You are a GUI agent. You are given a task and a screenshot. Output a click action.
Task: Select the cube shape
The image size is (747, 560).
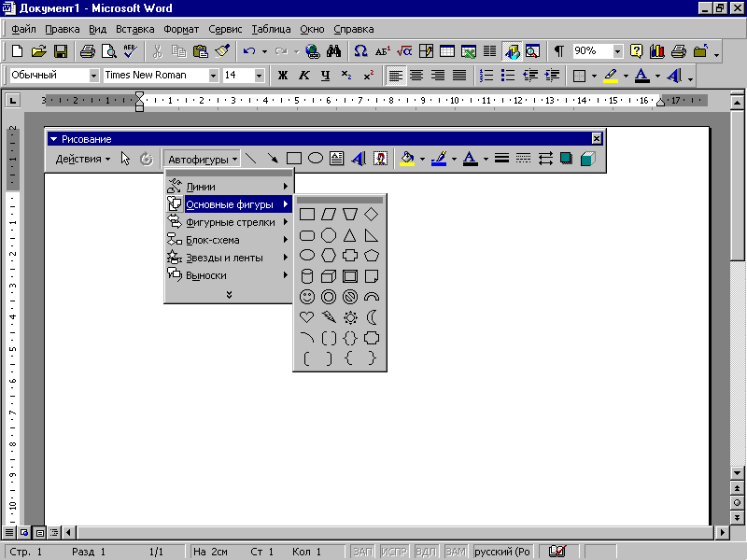pos(329,276)
